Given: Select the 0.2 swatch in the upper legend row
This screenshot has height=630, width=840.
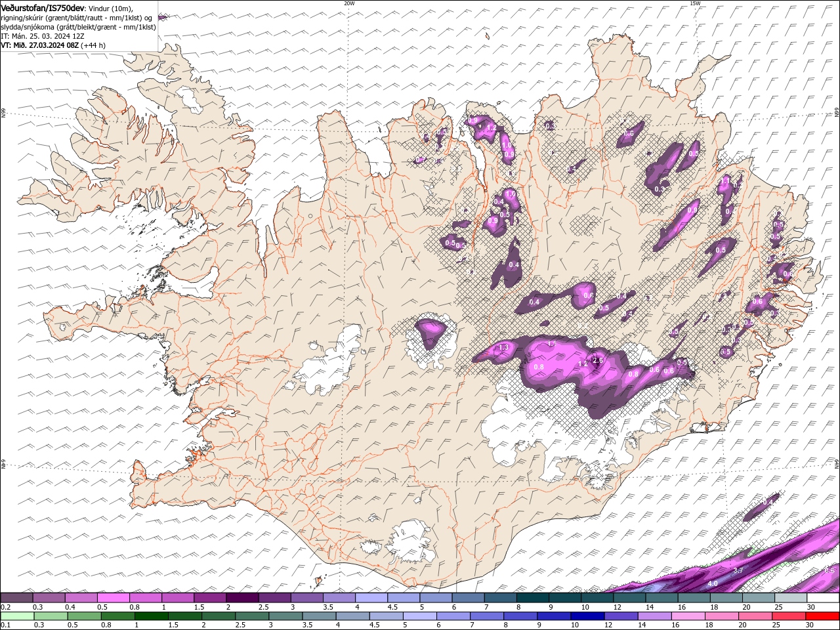Looking at the screenshot, I should click(x=16, y=598).
